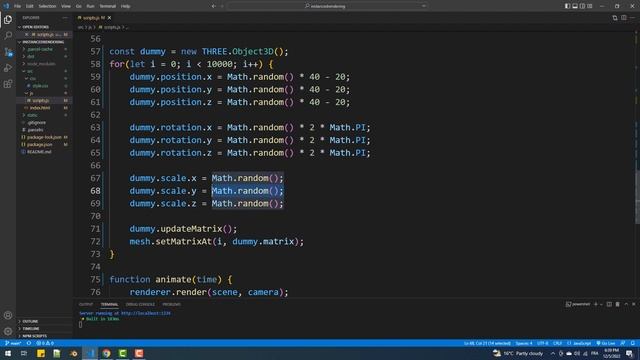Open Google Chrome from the taskbar

[x=107, y=353]
